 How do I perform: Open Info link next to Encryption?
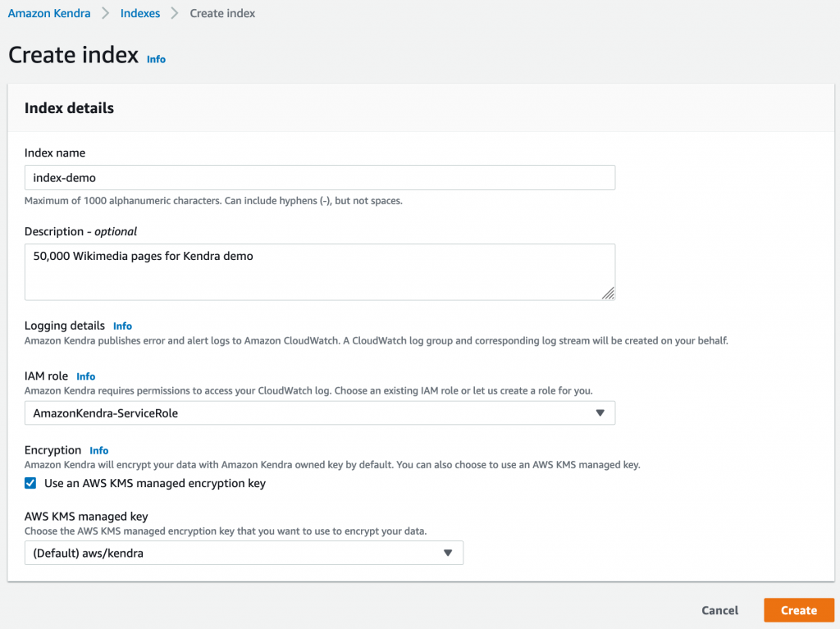coord(99,450)
